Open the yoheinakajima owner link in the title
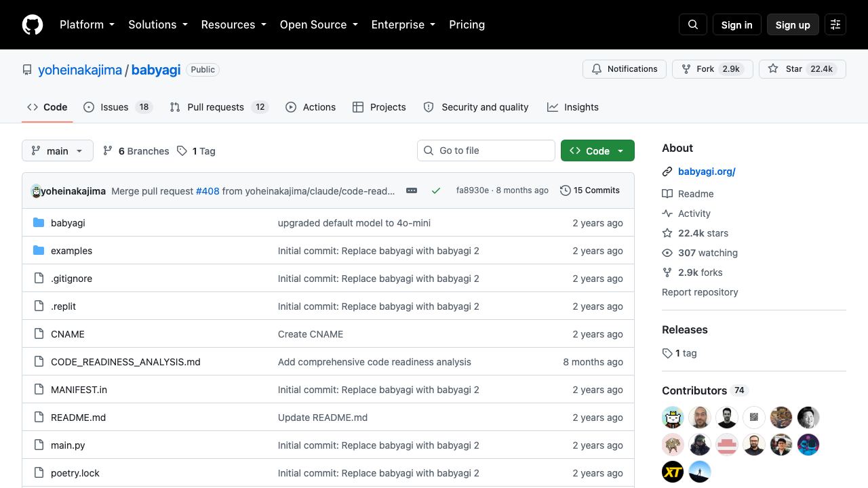The image size is (868, 488). tap(80, 70)
